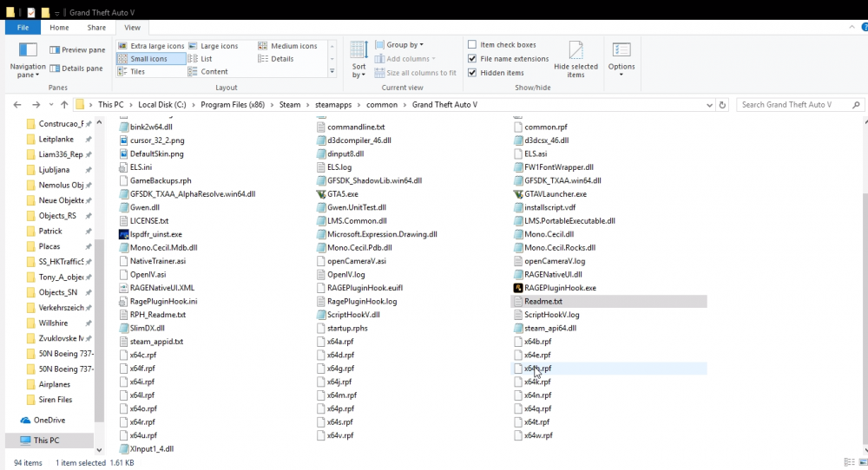Expand the address bar history dropdown
The height and width of the screenshot is (470, 868).
709,105
